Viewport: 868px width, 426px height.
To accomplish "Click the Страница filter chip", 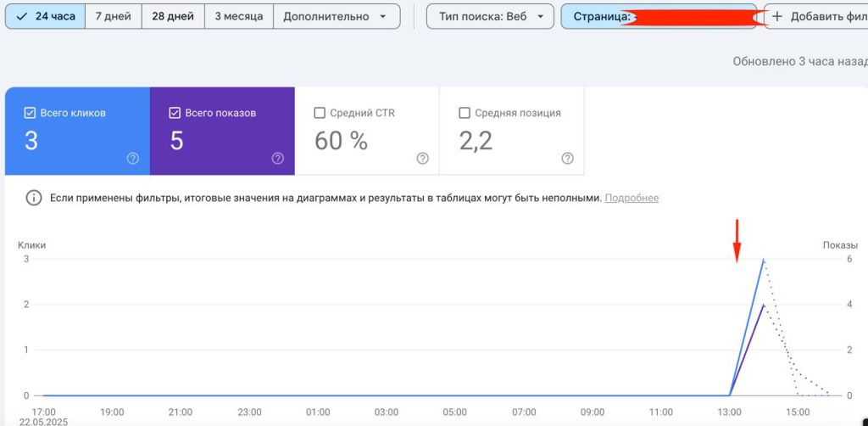I will pyautogui.click(x=659, y=17).
